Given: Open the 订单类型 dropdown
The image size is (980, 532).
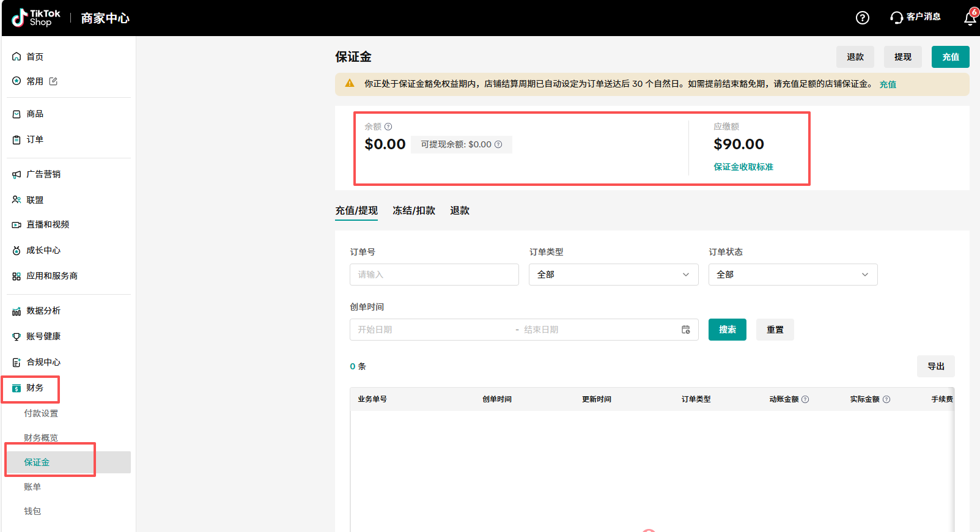Looking at the screenshot, I should (x=613, y=275).
